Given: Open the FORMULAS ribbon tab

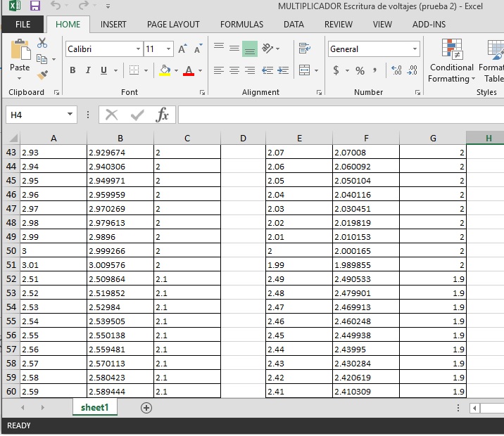Looking at the screenshot, I should pyautogui.click(x=241, y=24).
